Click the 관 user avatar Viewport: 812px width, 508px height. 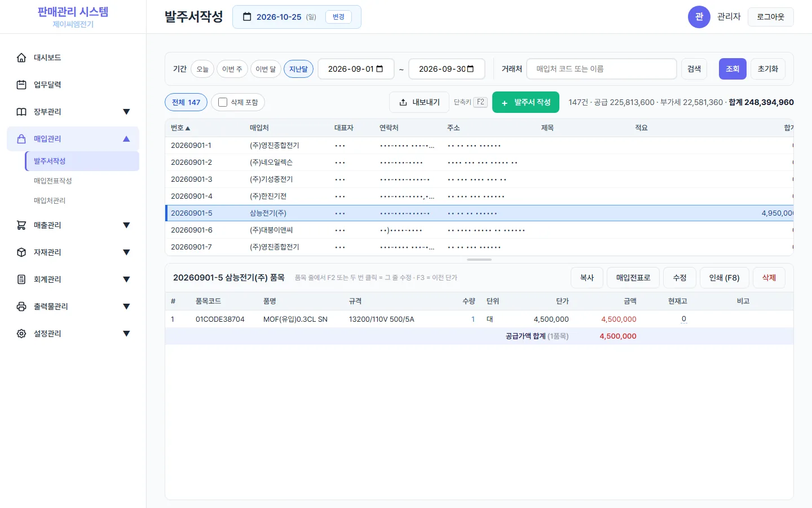699,17
